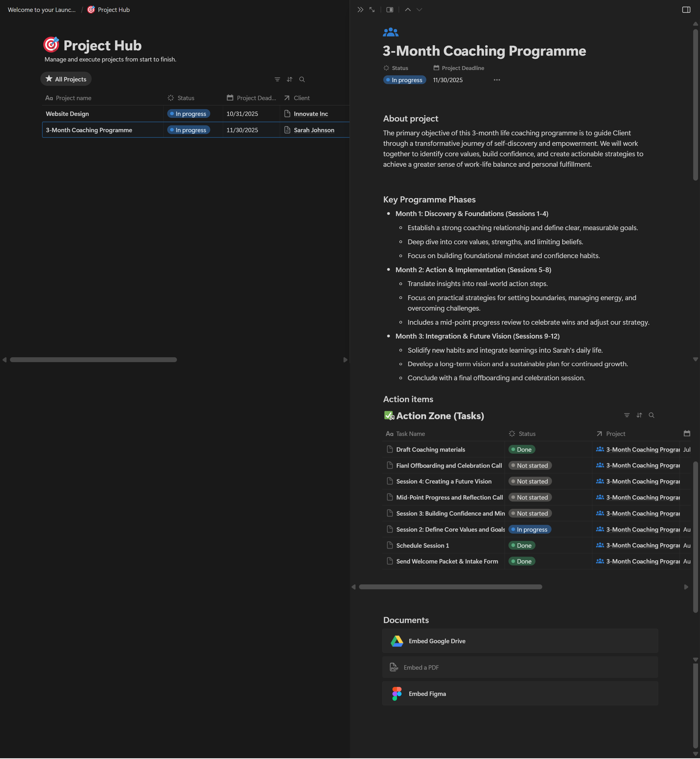The image size is (700, 759).
Task: Filter the All Projects table
Action: 277,79
